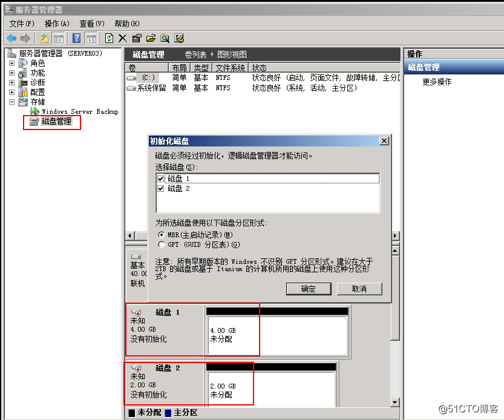Open the 操作(A) menu
The height and width of the screenshot is (420, 504).
pyautogui.click(x=57, y=24)
